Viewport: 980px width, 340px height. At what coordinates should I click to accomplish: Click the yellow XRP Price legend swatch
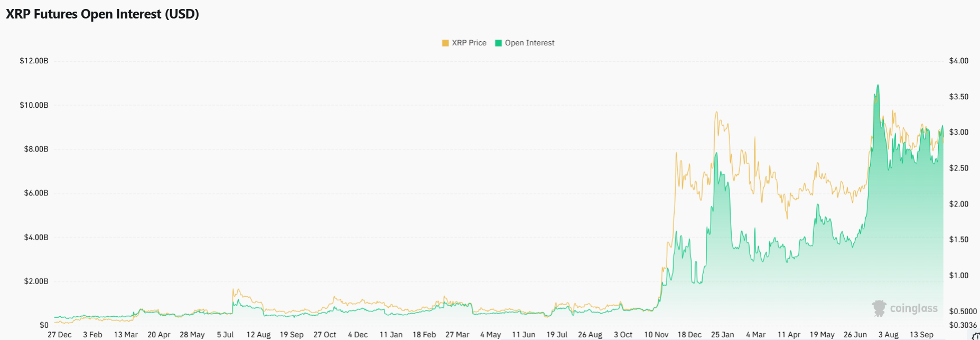click(445, 43)
